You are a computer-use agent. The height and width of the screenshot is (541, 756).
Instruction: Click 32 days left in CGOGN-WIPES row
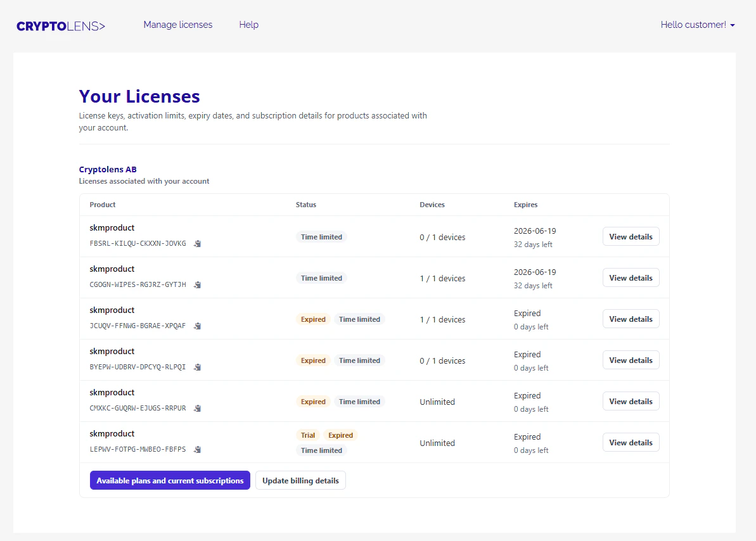pyautogui.click(x=533, y=286)
